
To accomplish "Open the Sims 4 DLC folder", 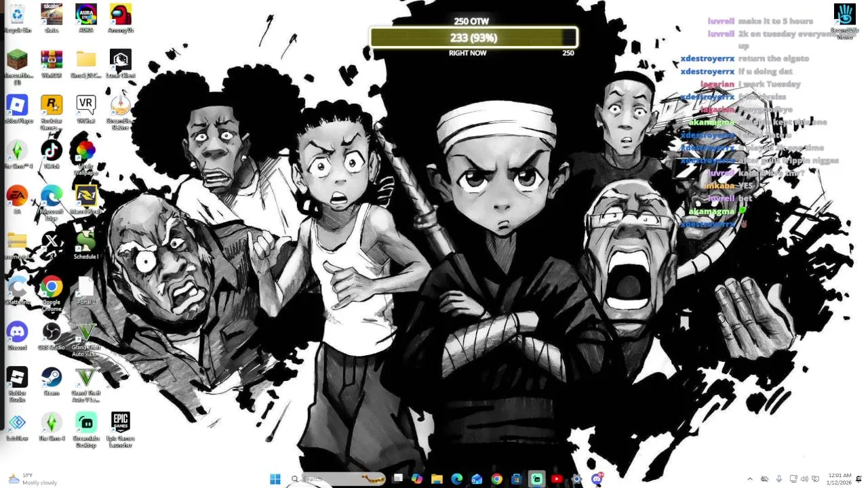I will click(x=86, y=64).
